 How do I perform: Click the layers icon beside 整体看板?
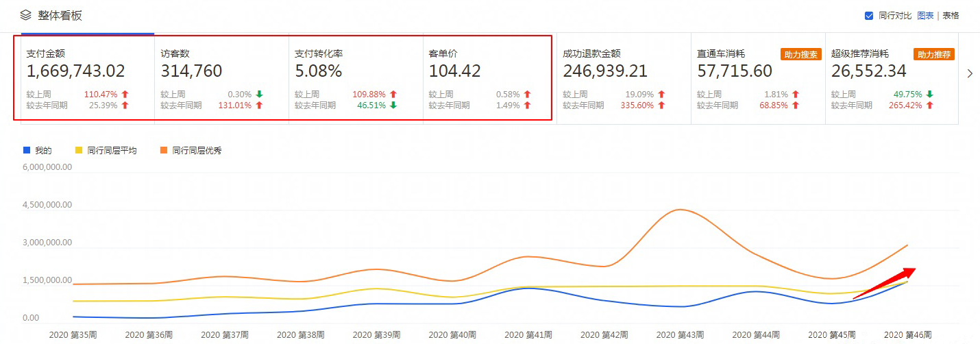pyautogui.click(x=25, y=14)
